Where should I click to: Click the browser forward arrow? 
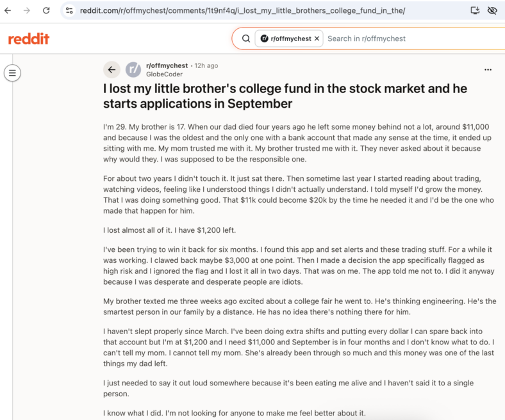(27, 11)
